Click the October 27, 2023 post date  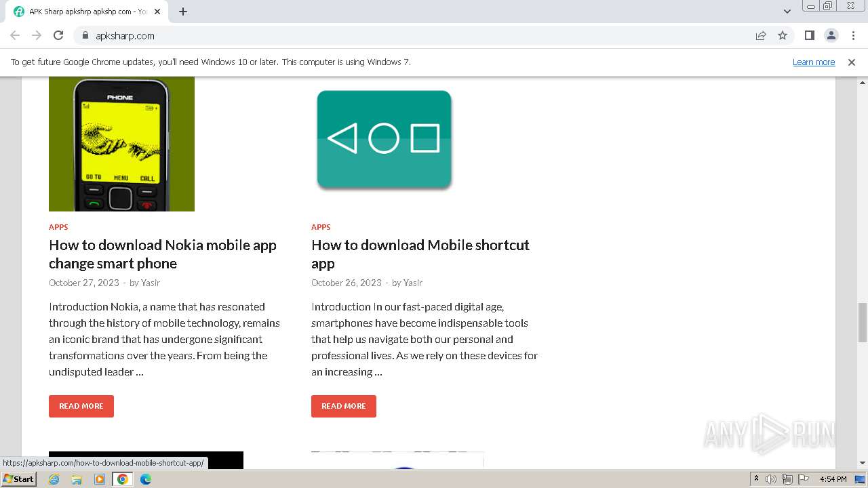tap(84, 283)
